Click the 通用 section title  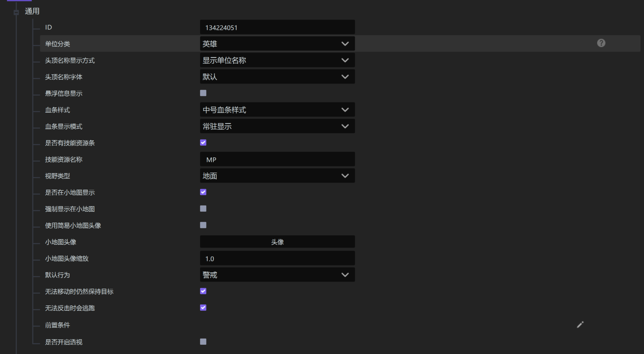(x=32, y=11)
